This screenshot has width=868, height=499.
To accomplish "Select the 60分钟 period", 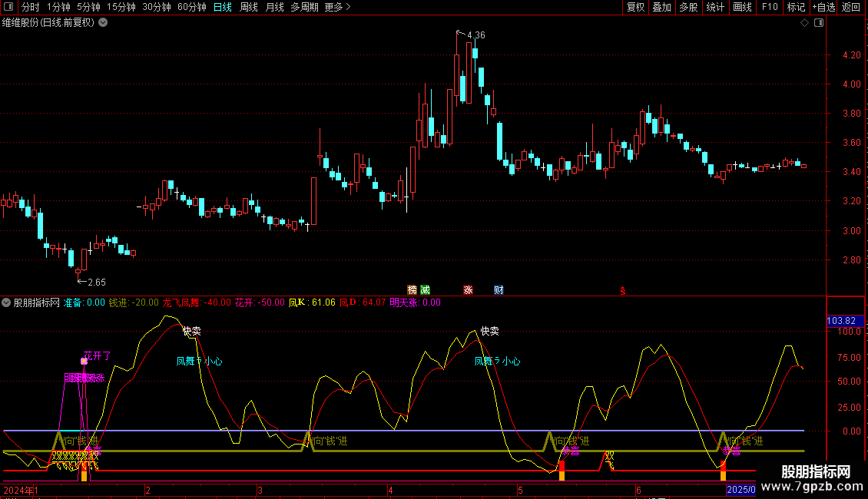I will (x=191, y=7).
